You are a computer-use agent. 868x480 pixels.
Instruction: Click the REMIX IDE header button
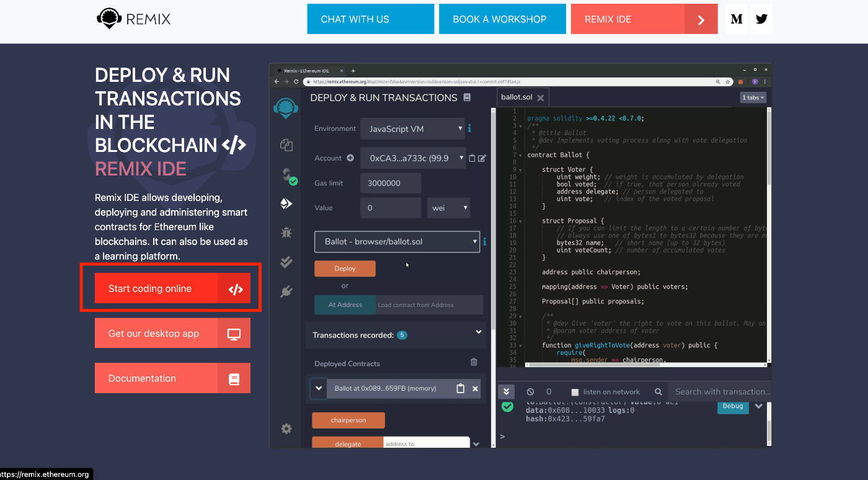coord(644,19)
